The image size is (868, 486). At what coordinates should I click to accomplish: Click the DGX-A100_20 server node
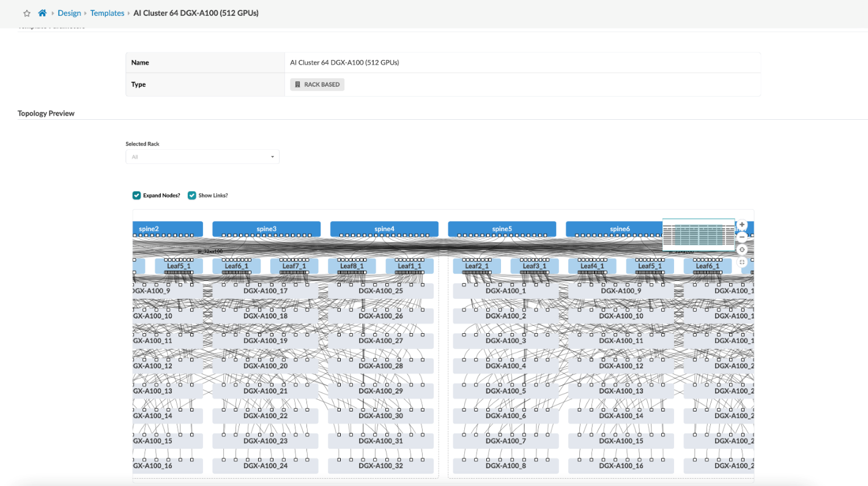(x=265, y=366)
